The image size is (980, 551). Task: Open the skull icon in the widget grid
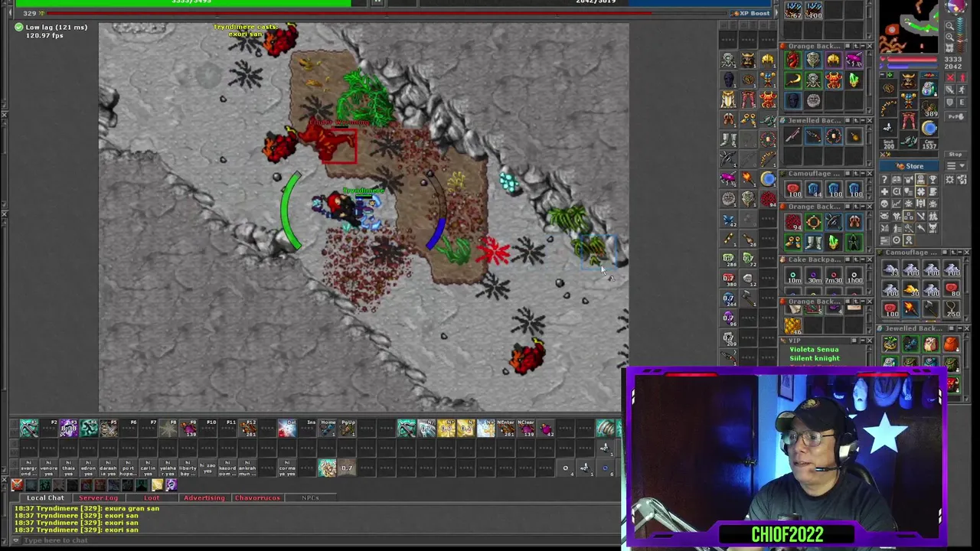(x=884, y=204)
